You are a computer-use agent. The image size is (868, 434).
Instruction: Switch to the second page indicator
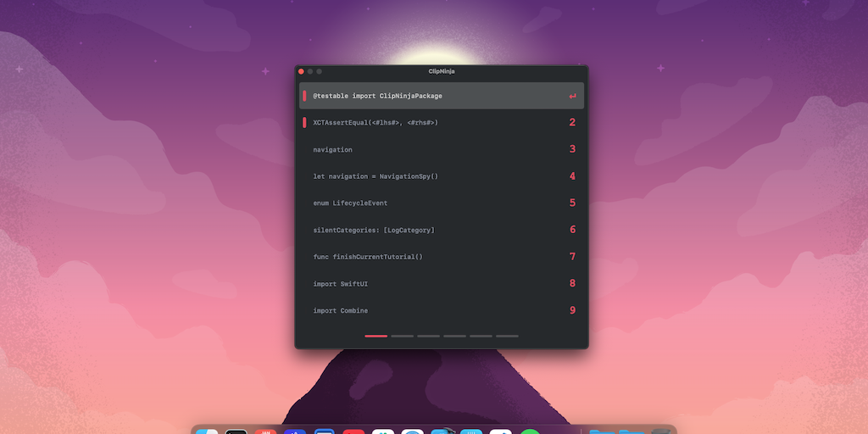pyautogui.click(x=403, y=336)
